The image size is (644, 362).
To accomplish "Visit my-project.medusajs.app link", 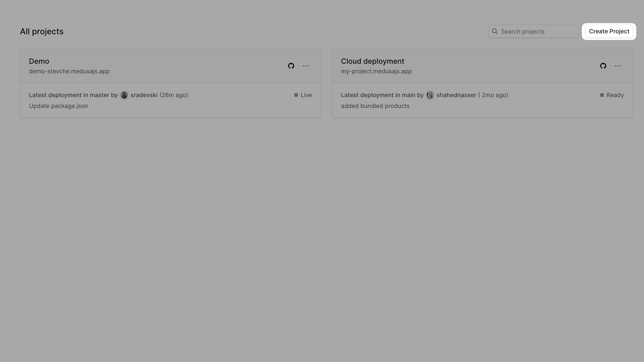I will (376, 71).
